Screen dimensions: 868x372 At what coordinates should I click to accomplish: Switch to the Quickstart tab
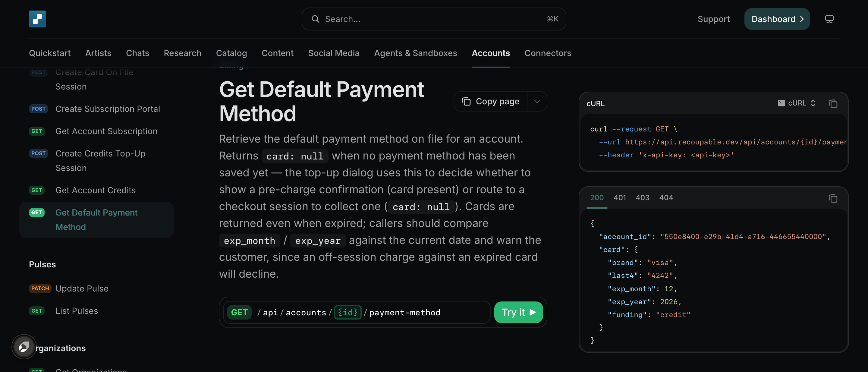pos(50,53)
